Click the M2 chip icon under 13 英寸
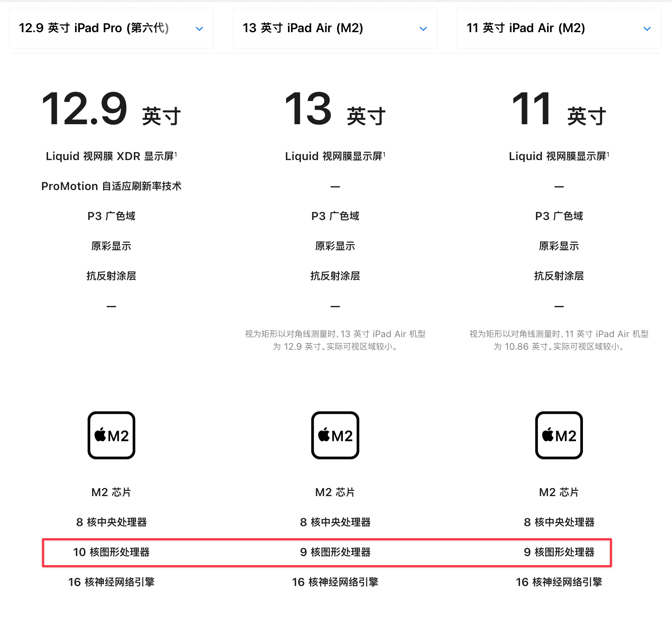This screenshot has width=672, height=627. coord(335,435)
